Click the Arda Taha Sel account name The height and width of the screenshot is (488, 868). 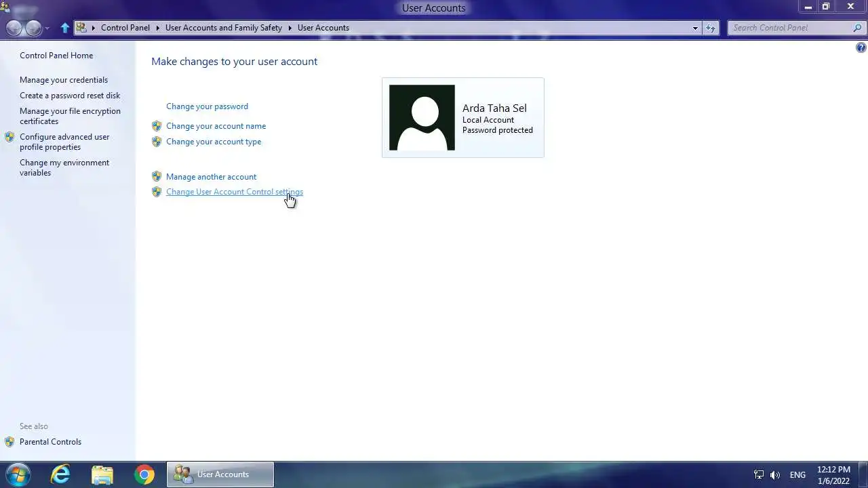coord(494,108)
